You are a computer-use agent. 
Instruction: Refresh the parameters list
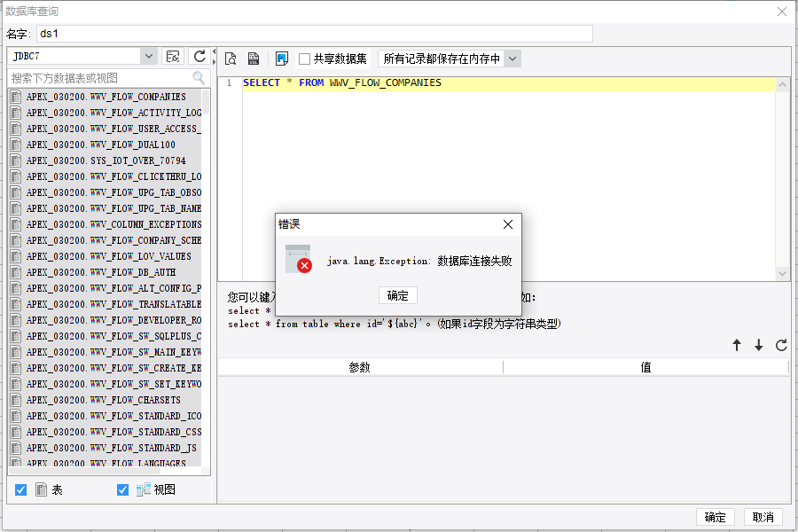781,345
